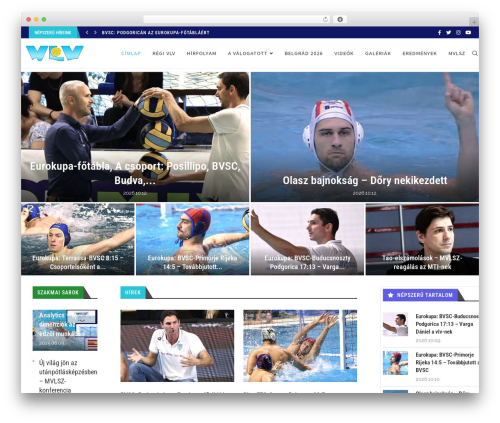The image size is (500, 423).
Task: Show next ticker headline arrow
Action: [95, 33]
